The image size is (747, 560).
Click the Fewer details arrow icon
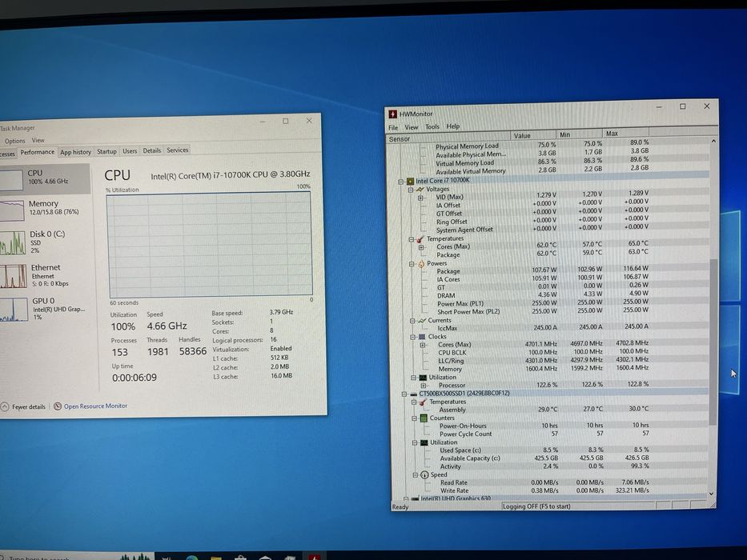click(5, 406)
